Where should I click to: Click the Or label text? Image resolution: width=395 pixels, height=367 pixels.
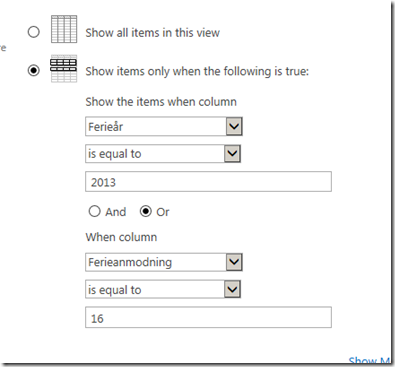pos(163,212)
